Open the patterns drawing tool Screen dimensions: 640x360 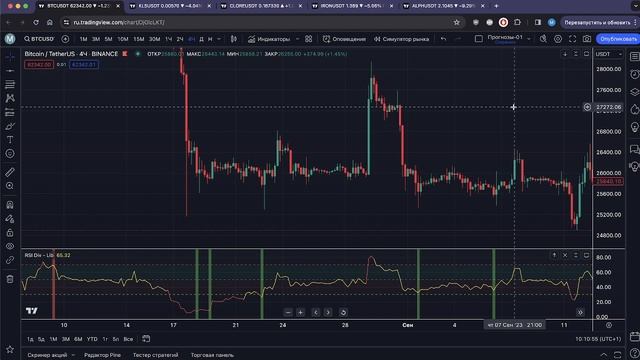[10, 98]
